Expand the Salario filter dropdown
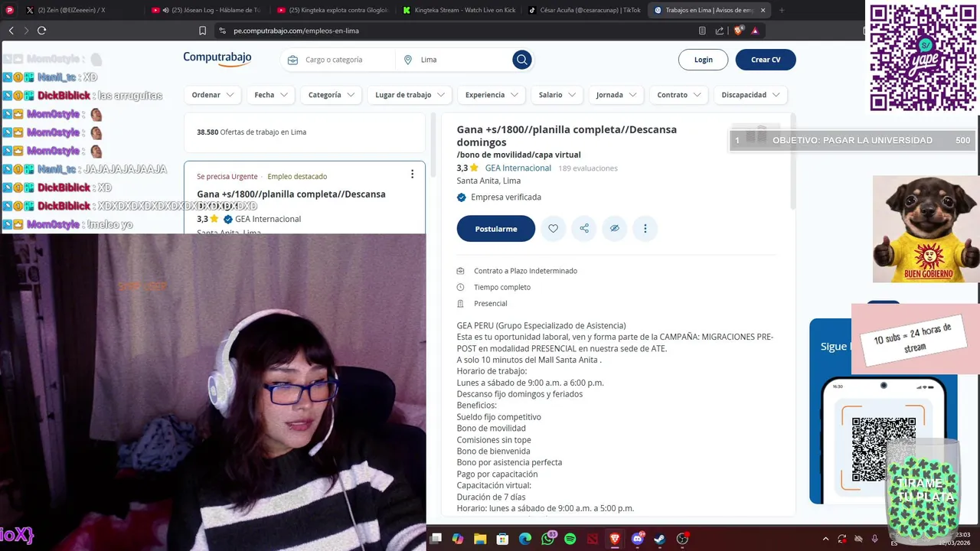980x551 pixels. (557, 95)
